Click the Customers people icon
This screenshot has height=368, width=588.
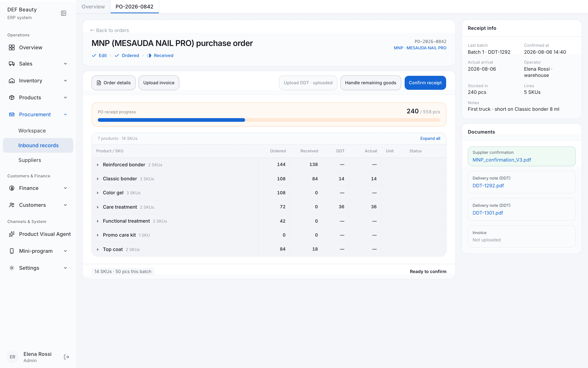[x=12, y=205]
